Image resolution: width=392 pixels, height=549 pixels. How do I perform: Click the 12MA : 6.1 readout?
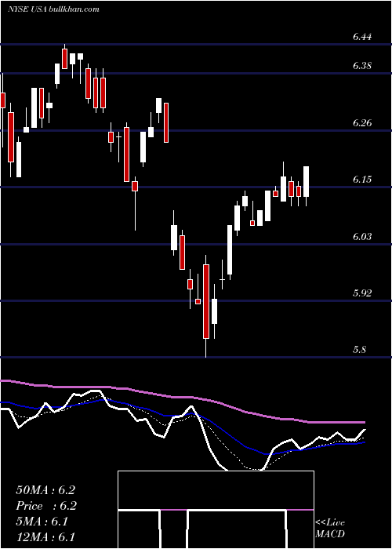pyautogui.click(x=45, y=537)
